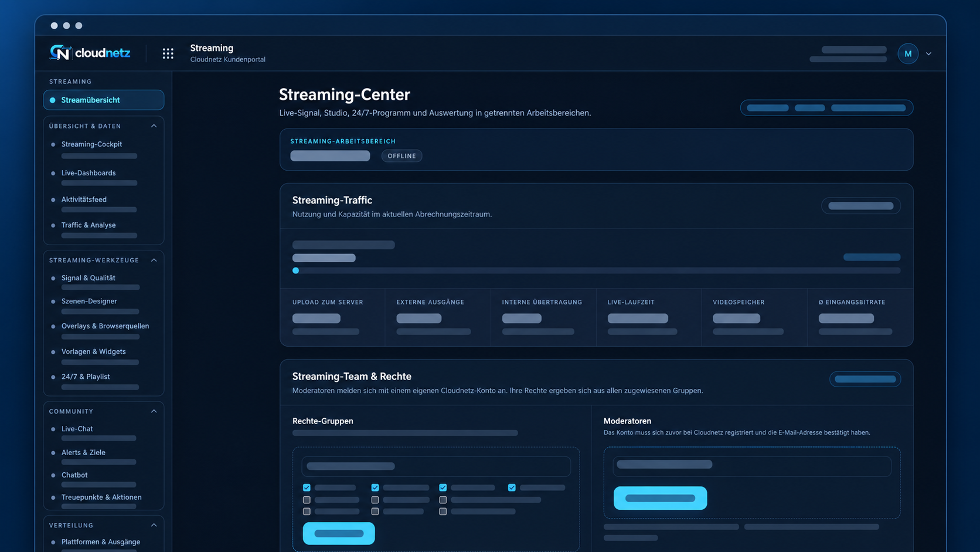Collapse the VERTEILUNG section
This screenshot has width=980, height=552.
coord(154,525)
